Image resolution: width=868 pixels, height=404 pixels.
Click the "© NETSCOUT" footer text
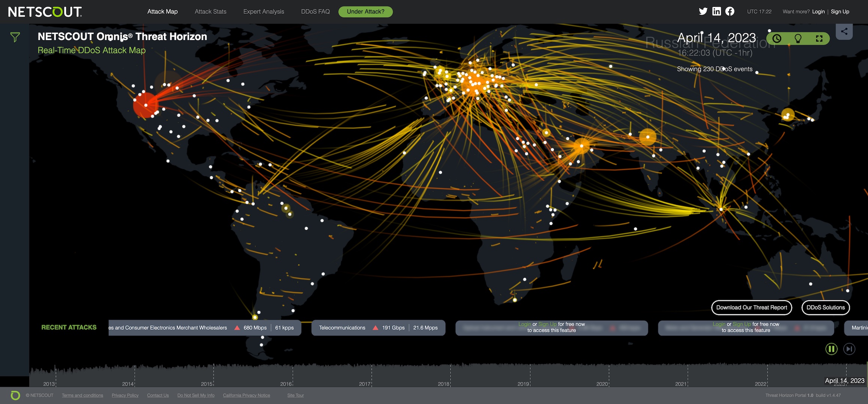point(40,395)
